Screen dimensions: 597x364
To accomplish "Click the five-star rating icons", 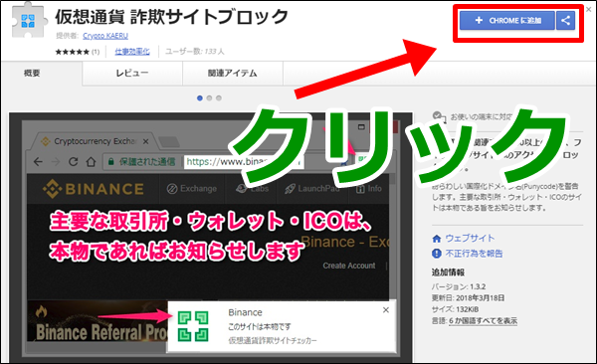I will click(73, 52).
